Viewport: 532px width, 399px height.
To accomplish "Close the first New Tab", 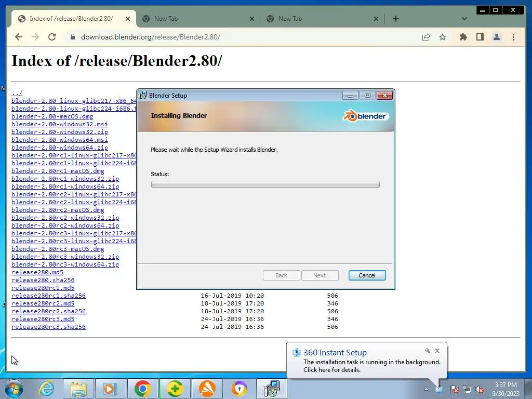I will click(252, 19).
